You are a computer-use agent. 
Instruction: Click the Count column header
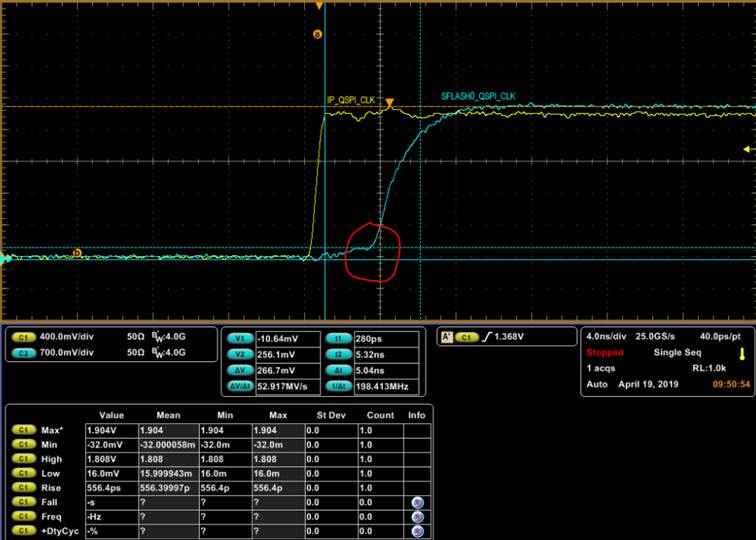(380, 415)
